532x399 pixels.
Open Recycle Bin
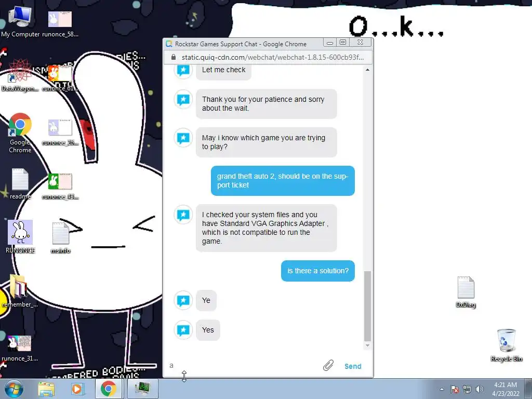coord(506,345)
